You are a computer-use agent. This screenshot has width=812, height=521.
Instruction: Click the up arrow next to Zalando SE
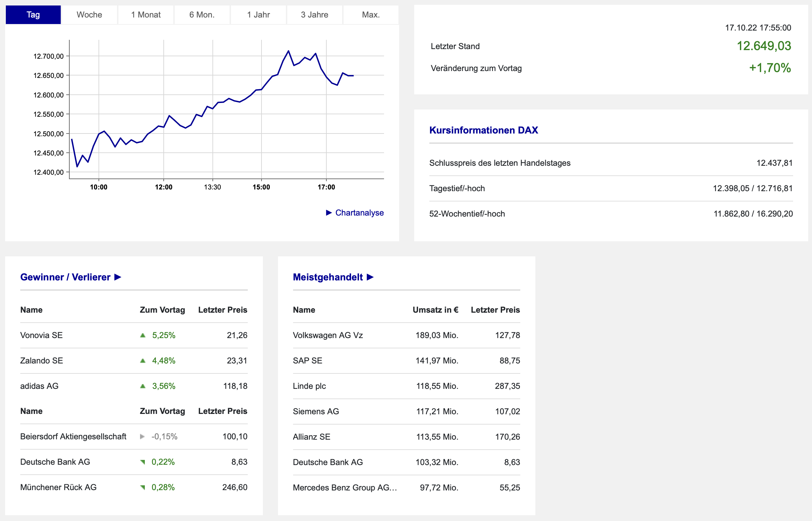(x=143, y=361)
